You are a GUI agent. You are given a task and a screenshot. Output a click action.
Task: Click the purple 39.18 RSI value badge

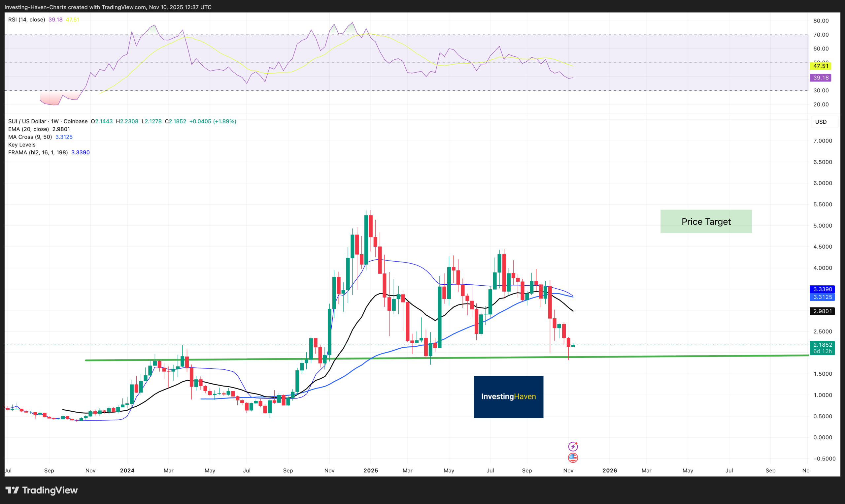point(821,78)
